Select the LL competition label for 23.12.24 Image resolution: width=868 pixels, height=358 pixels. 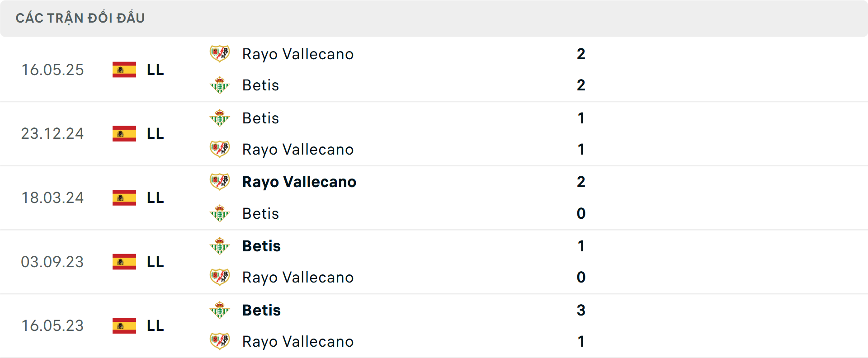pyautogui.click(x=154, y=133)
